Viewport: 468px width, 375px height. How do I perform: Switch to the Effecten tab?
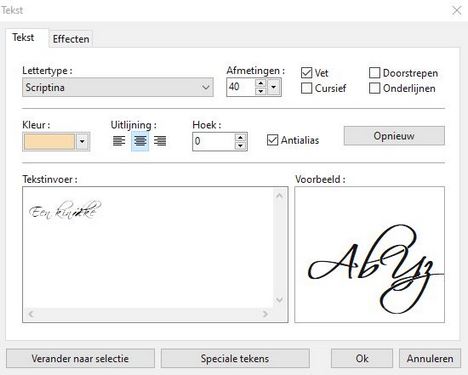(71, 39)
